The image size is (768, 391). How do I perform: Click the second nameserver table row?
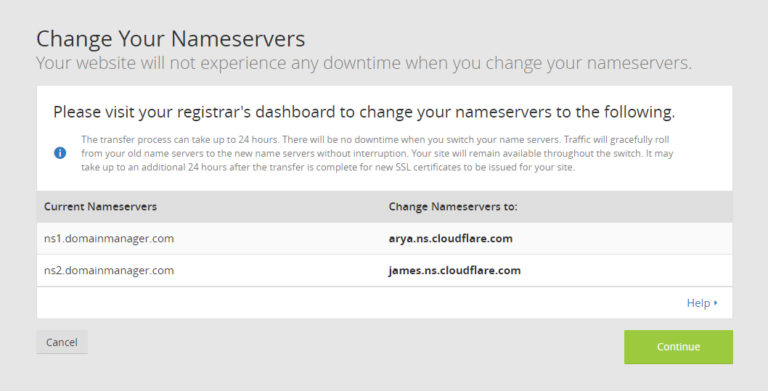click(384, 270)
